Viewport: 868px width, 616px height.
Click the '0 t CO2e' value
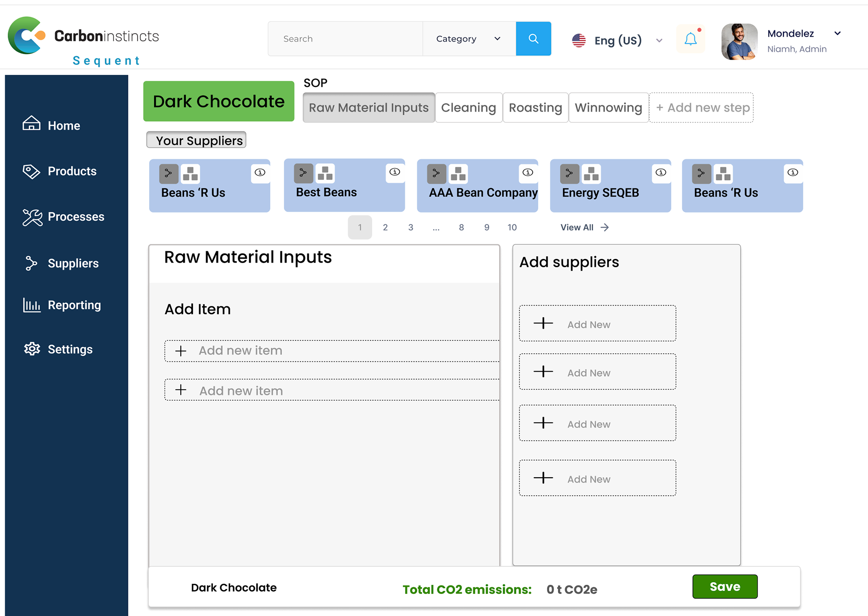tap(572, 589)
